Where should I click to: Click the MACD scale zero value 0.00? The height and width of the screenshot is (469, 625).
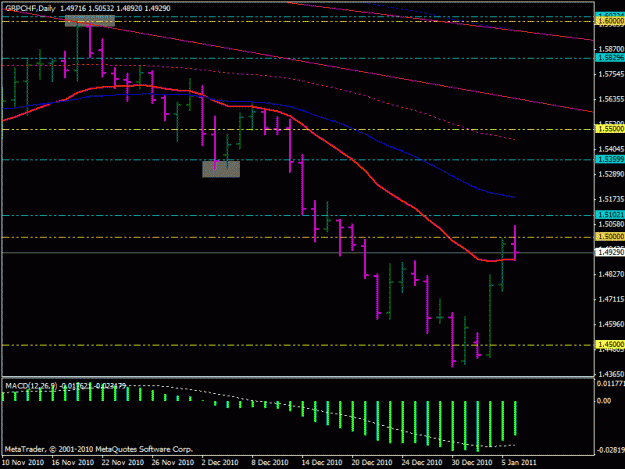tap(604, 401)
